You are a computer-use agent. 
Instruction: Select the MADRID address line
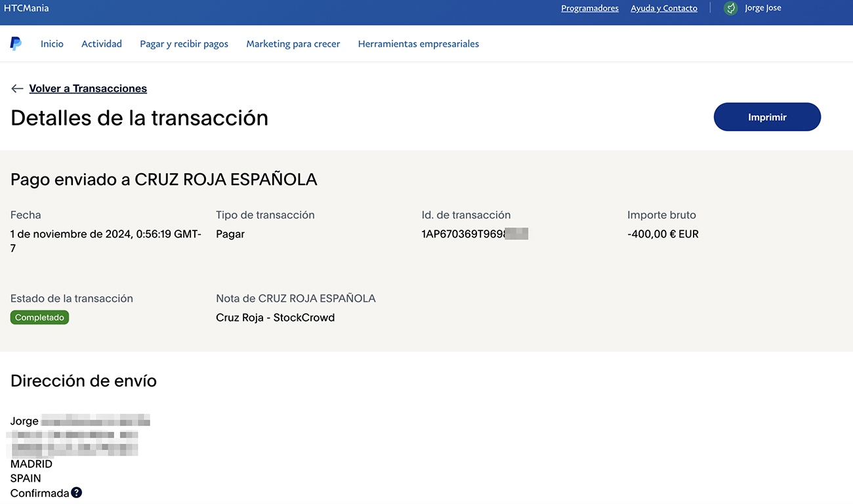(x=31, y=464)
